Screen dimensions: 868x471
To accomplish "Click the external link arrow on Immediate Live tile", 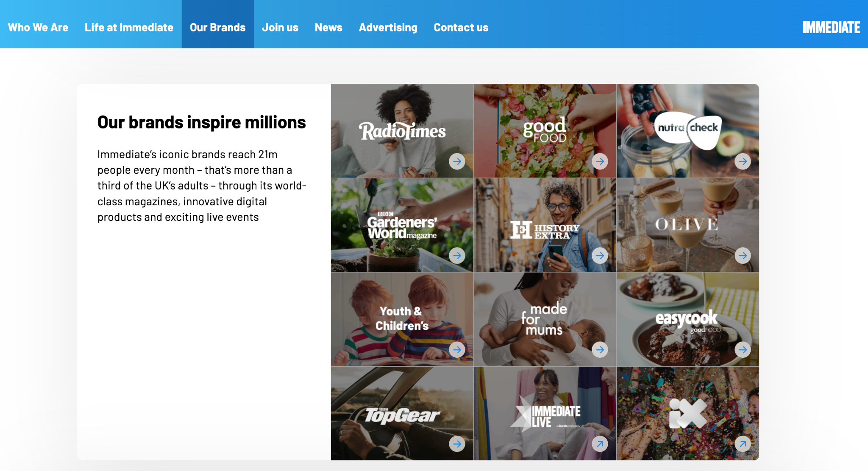I will 600,444.
